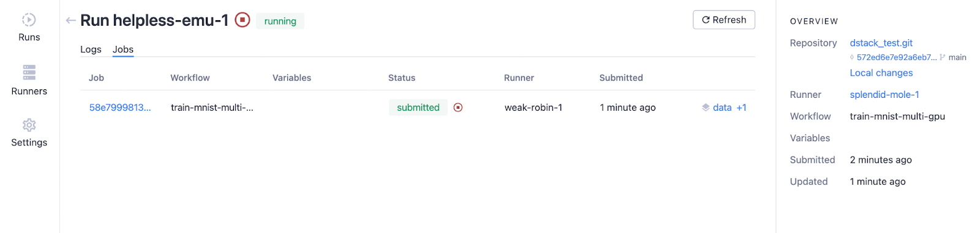Open runner splendid-mole-1 link
The height and width of the screenshot is (233, 980).
pyautogui.click(x=884, y=95)
